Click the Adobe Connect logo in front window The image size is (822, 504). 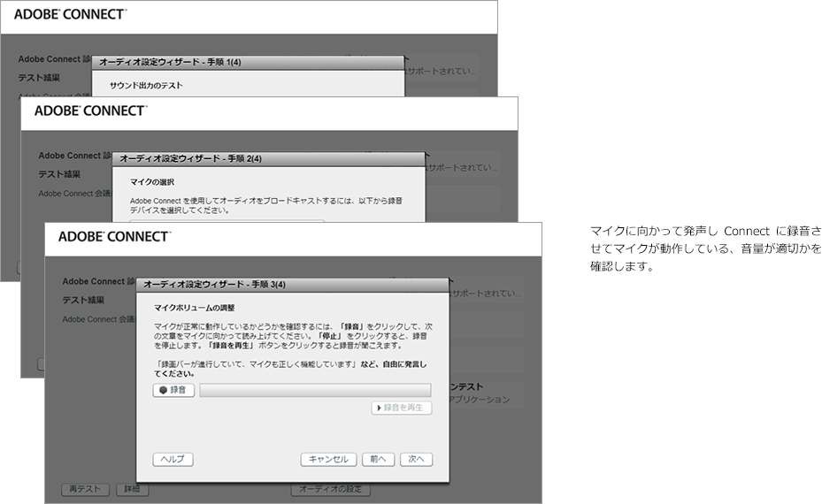[x=114, y=237]
